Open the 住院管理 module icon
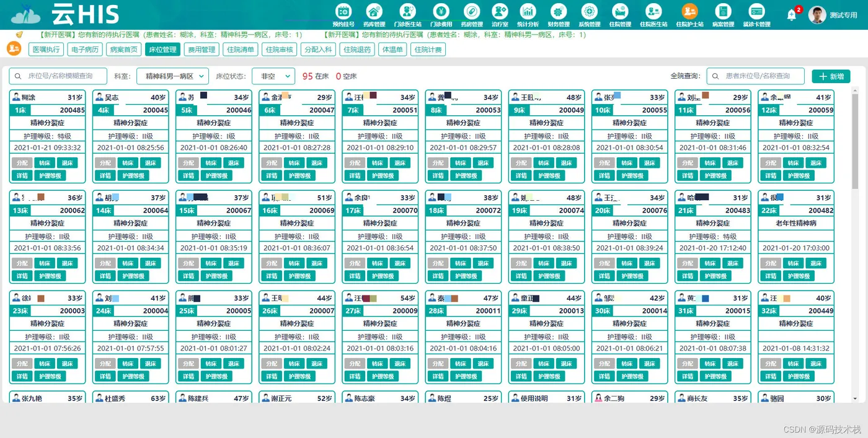Image resolution: width=868 pixels, height=438 pixels. pos(620,11)
